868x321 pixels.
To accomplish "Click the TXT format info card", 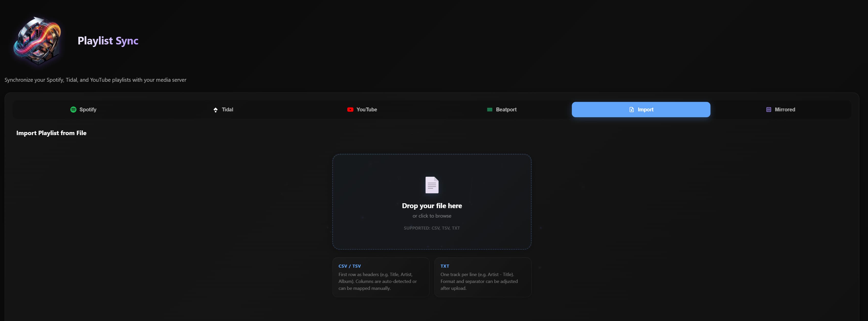I will (x=483, y=277).
